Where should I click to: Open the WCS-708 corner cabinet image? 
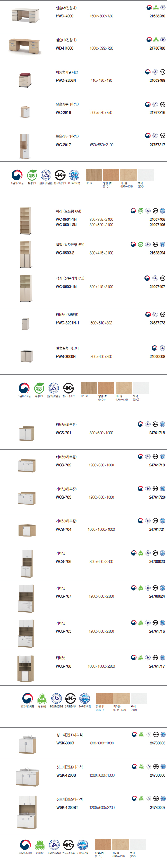(25, 669)
